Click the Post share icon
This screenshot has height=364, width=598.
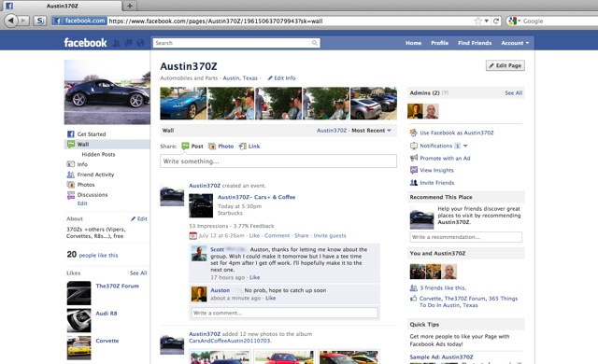coord(185,146)
